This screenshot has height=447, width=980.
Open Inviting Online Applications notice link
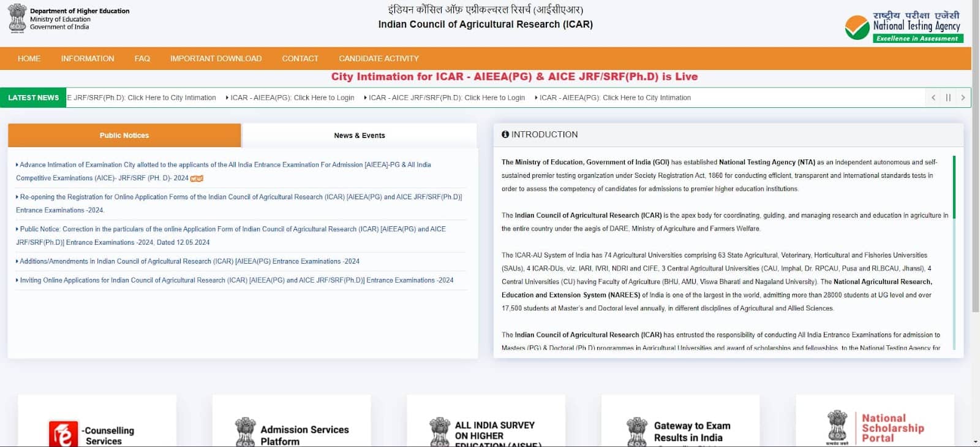[235, 280]
